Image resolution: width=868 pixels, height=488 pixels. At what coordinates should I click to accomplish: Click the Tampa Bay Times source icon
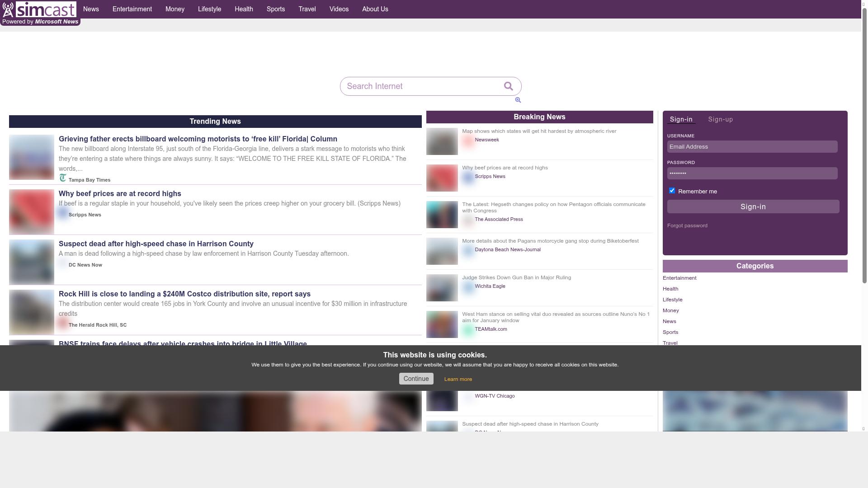63,178
